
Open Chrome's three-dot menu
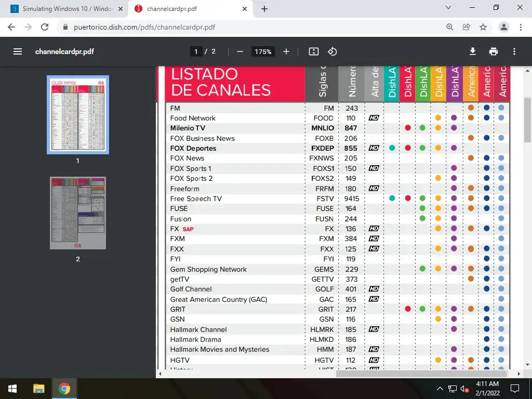click(521, 27)
